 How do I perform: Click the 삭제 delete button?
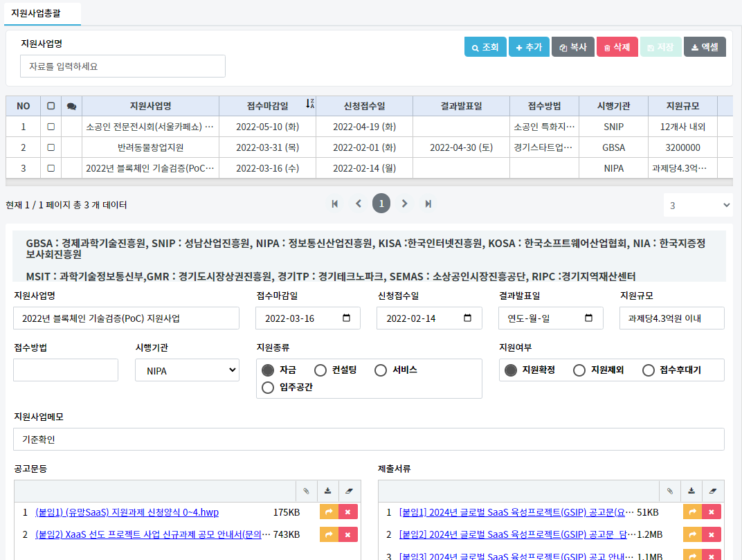[x=617, y=47]
